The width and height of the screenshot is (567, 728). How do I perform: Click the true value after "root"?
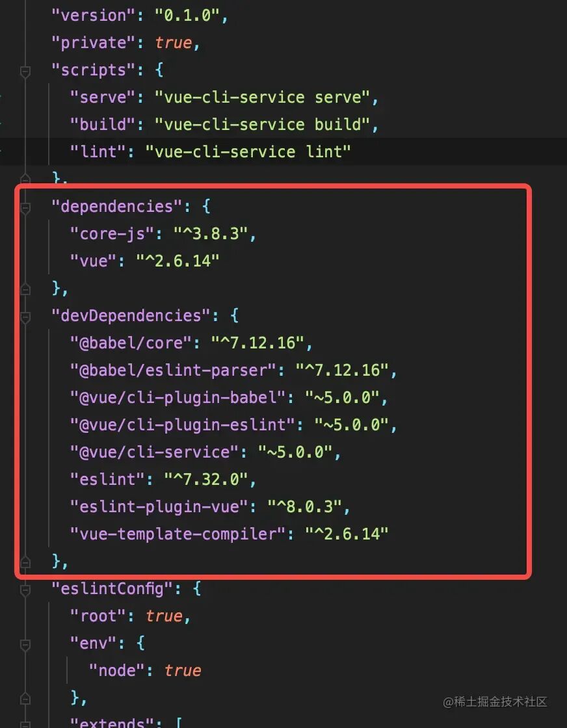coord(164,616)
